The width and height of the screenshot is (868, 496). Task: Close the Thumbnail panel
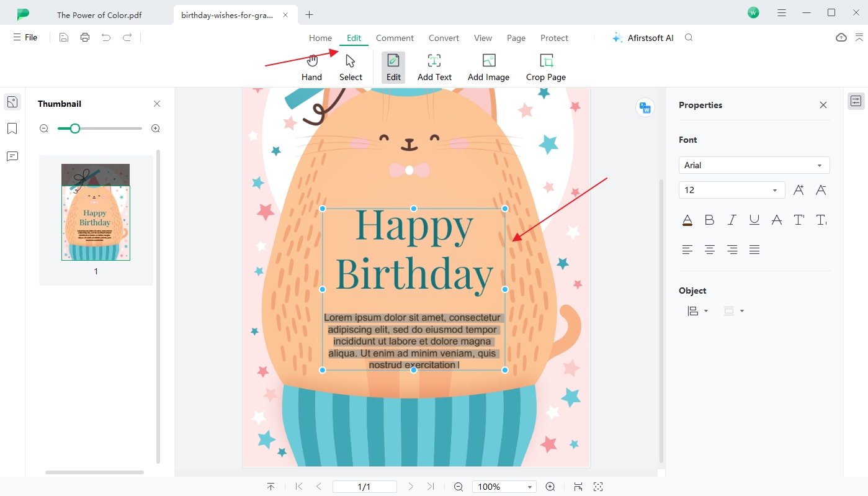pos(157,104)
